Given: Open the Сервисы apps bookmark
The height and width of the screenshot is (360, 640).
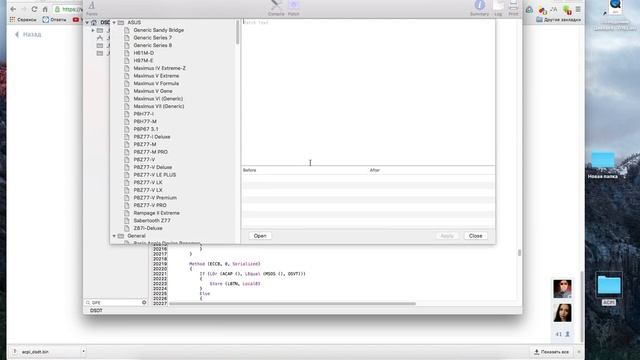Looking at the screenshot, I should [x=23, y=20].
